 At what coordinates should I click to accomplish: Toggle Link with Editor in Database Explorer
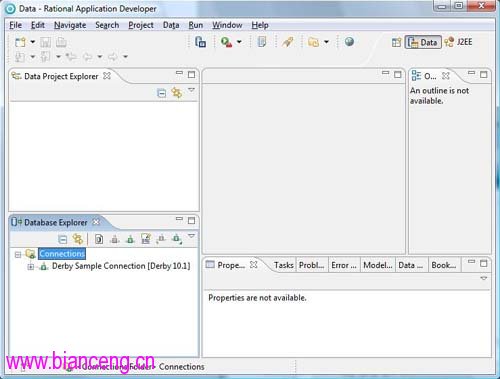(x=78, y=239)
